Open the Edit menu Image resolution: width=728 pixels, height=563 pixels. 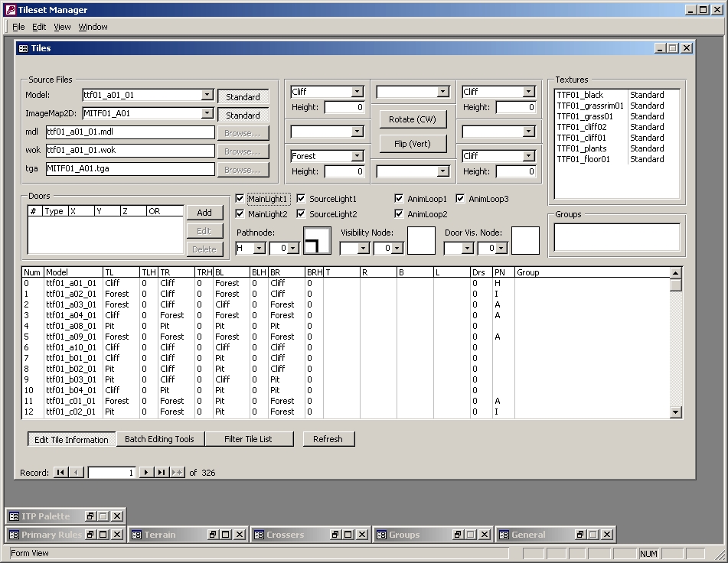[x=39, y=27]
